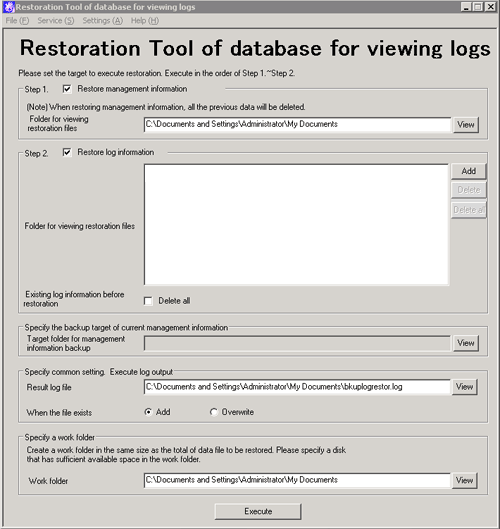
Task: Open the Service (S) menu
Action: pos(56,21)
